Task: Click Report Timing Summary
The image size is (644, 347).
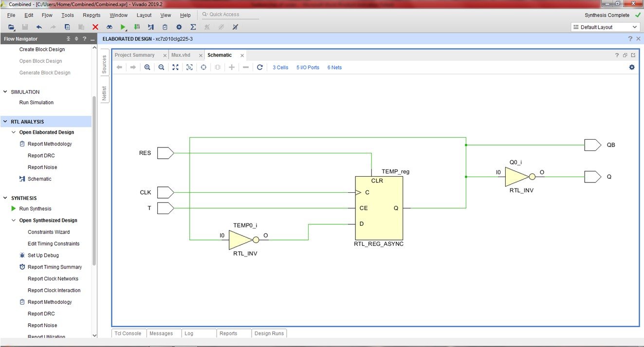Action: pos(55,267)
